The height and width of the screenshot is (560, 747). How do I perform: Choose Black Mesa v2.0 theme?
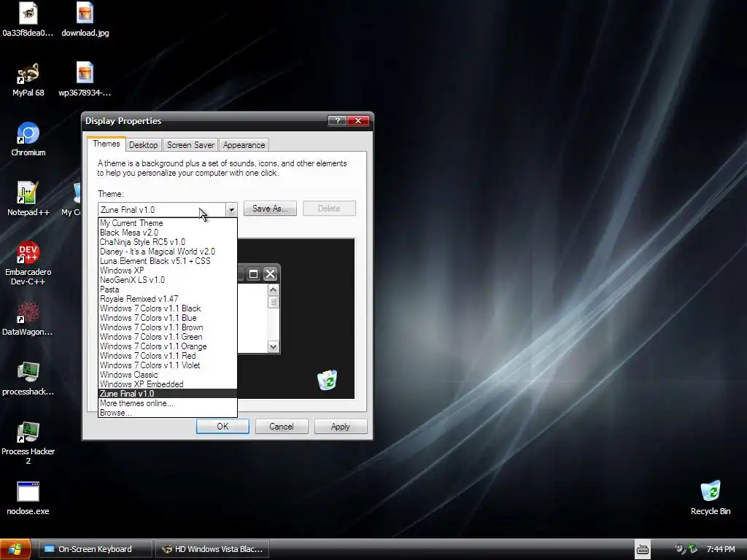[x=167, y=233]
